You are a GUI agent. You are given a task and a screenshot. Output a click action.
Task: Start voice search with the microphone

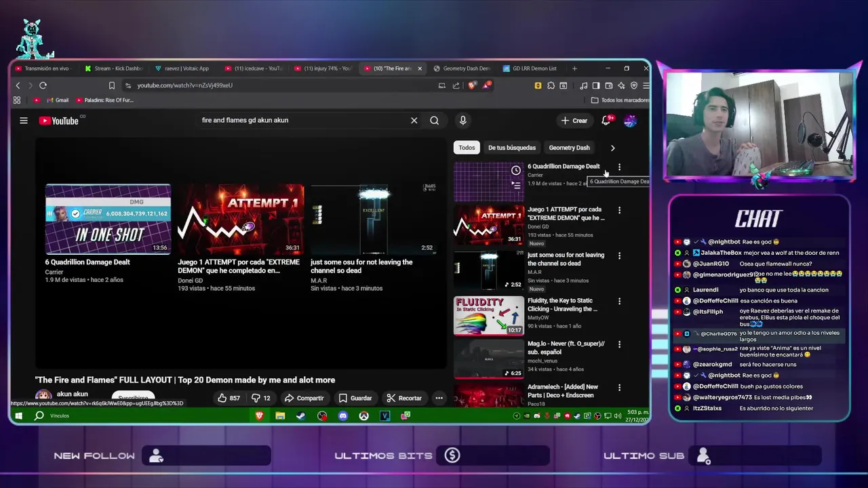coord(462,121)
